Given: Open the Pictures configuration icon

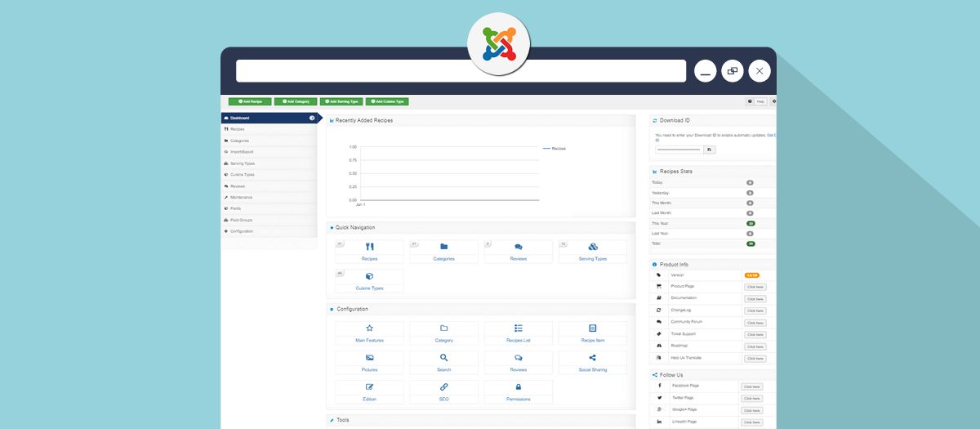Looking at the screenshot, I should (x=369, y=358).
